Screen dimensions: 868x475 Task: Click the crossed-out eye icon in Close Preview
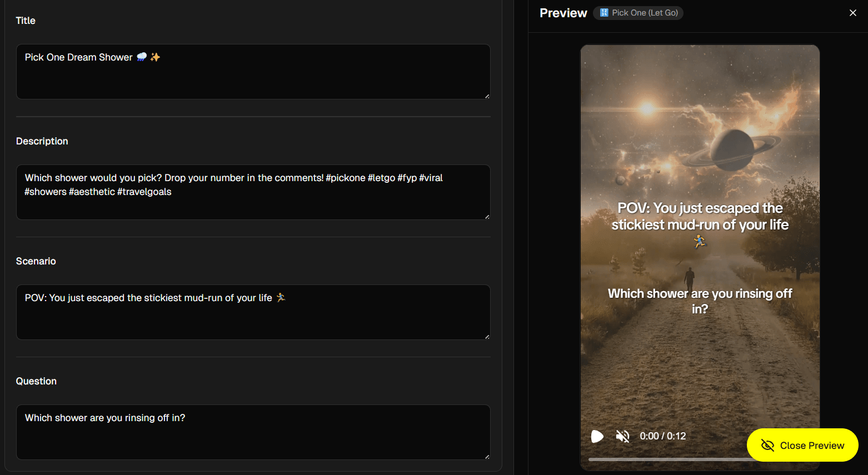pyautogui.click(x=767, y=446)
